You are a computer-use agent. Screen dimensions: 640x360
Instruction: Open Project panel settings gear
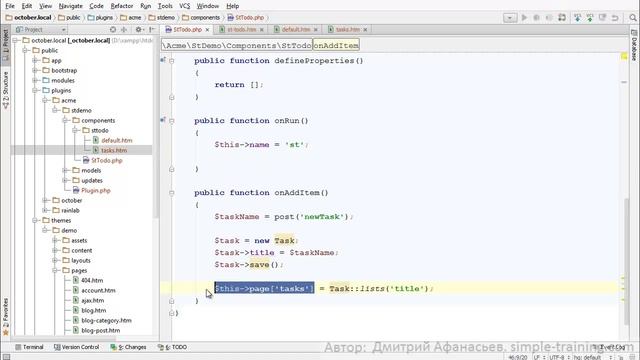coord(139,29)
